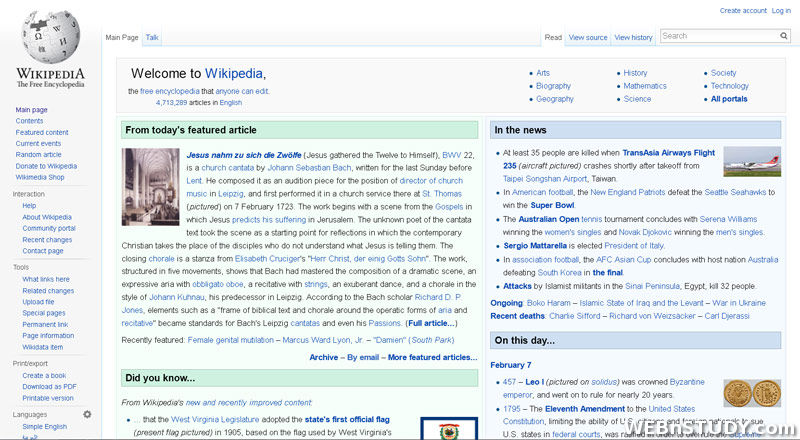
Task: Open the Sergio Mattarella link
Action: (535, 246)
